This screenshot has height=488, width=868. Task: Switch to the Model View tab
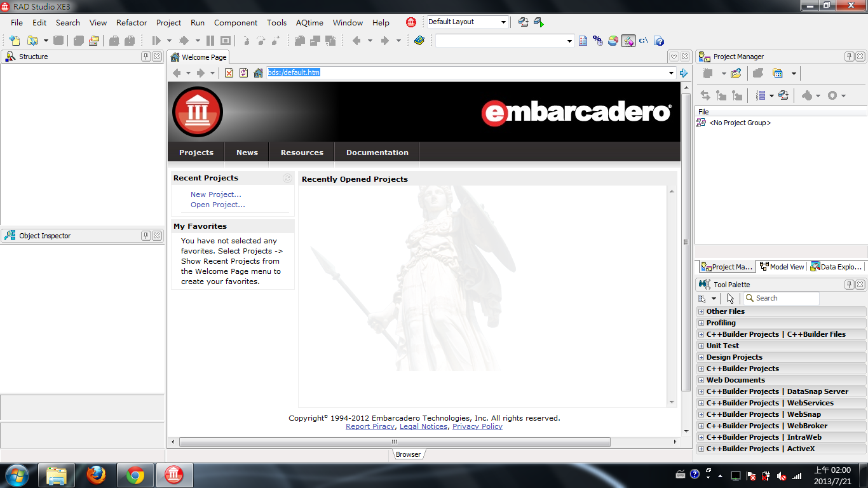click(x=782, y=267)
